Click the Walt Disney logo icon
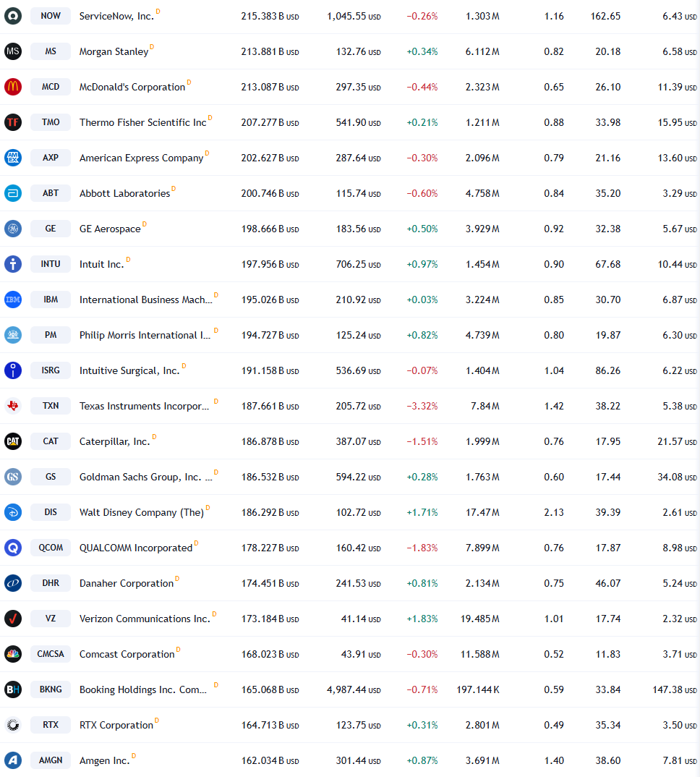This screenshot has height=777, width=700. [13, 512]
